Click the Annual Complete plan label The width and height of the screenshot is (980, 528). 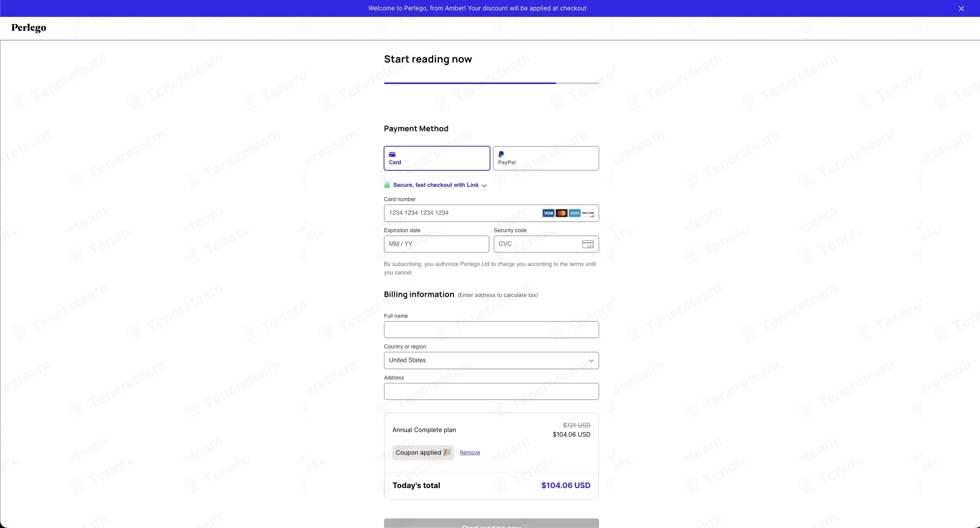coord(424,430)
